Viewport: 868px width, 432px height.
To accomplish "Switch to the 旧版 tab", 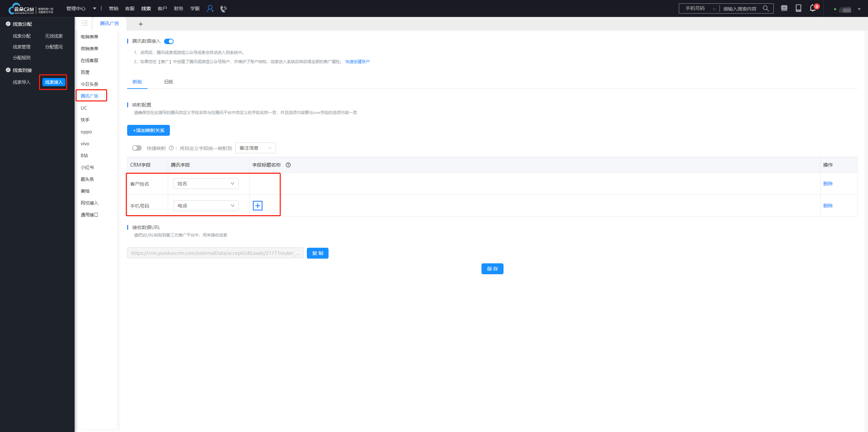I will tap(169, 82).
